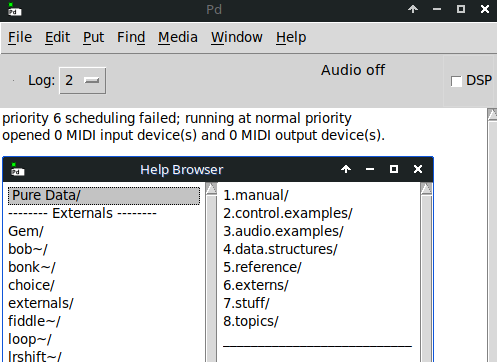Select the Gem/ folder entry

[26, 231]
